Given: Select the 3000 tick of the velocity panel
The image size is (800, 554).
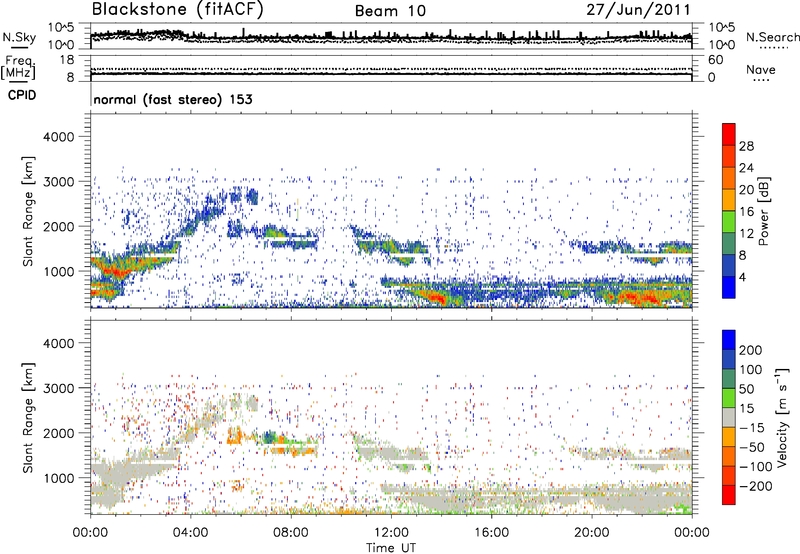Looking at the screenshot, I should point(59,388).
